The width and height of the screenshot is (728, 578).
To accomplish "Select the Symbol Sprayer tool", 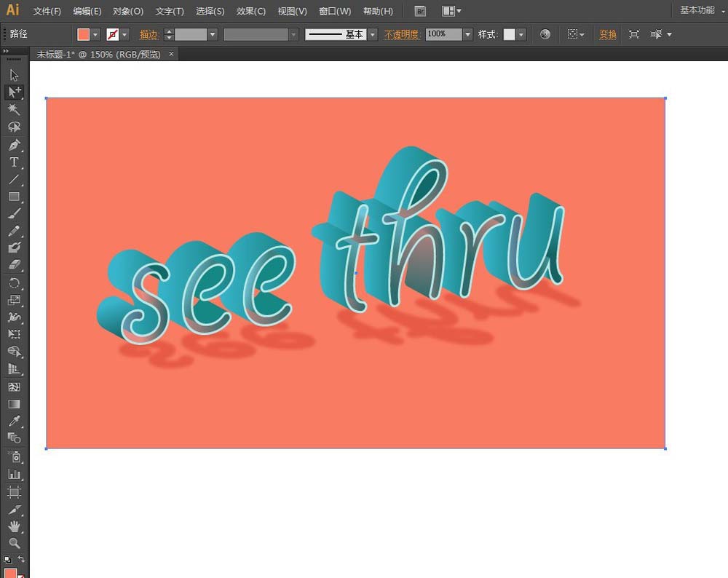I will coord(14,457).
